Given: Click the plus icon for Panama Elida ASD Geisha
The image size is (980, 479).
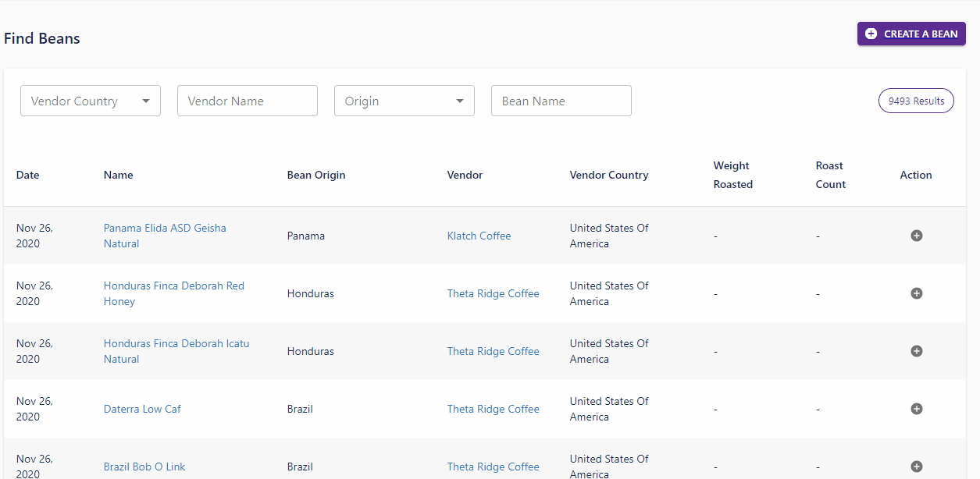Looking at the screenshot, I should pyautogui.click(x=917, y=236).
